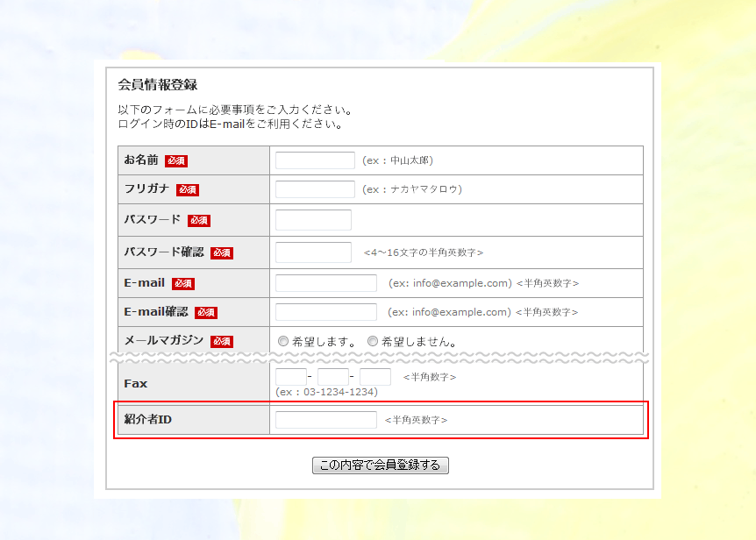
Task: Click the 必須 badge beside フリガナ
Action: point(188,190)
